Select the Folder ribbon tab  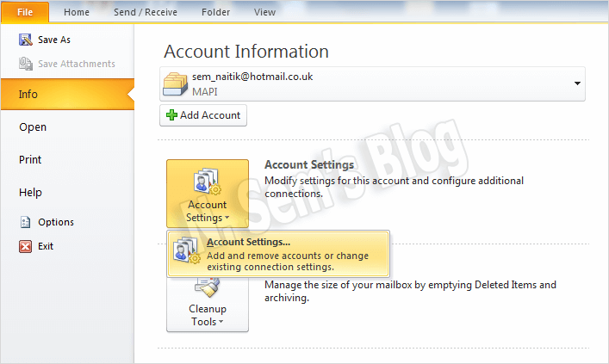pyautogui.click(x=215, y=12)
